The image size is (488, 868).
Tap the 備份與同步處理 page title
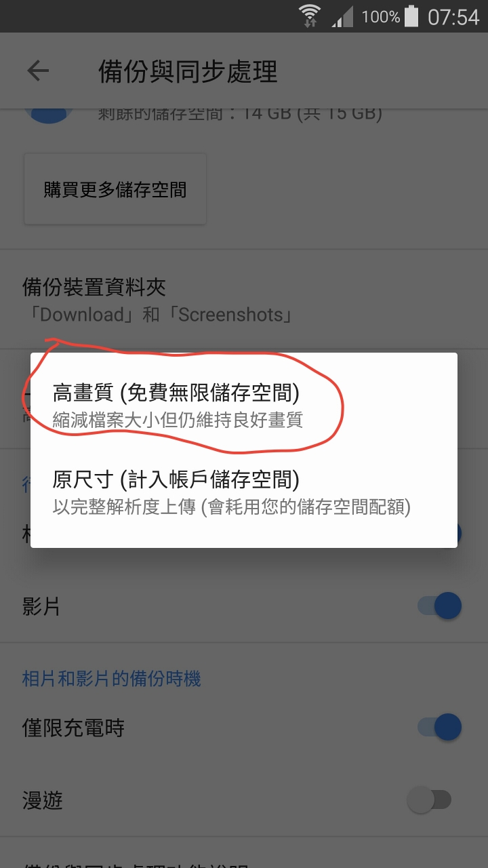pyautogui.click(x=188, y=71)
